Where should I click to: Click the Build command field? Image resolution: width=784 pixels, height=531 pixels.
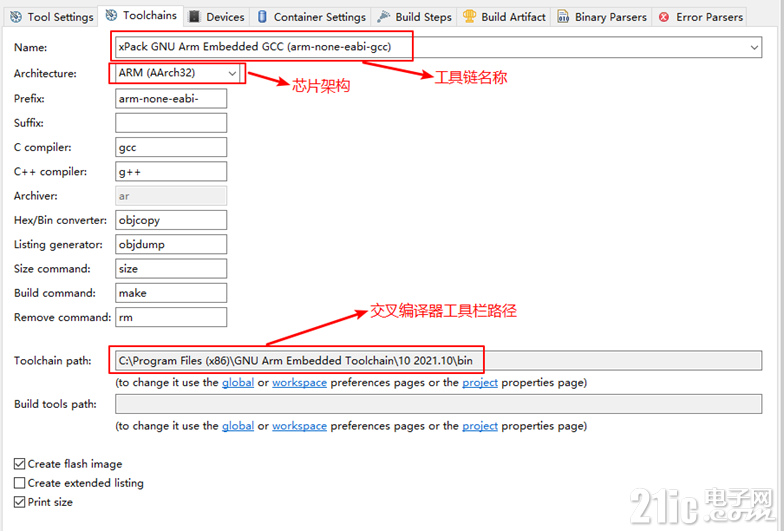(x=171, y=293)
